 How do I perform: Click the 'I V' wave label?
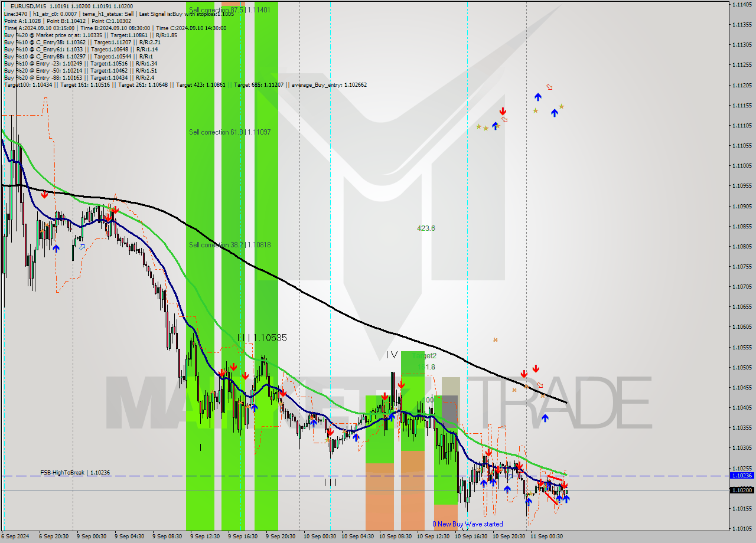pos(392,355)
